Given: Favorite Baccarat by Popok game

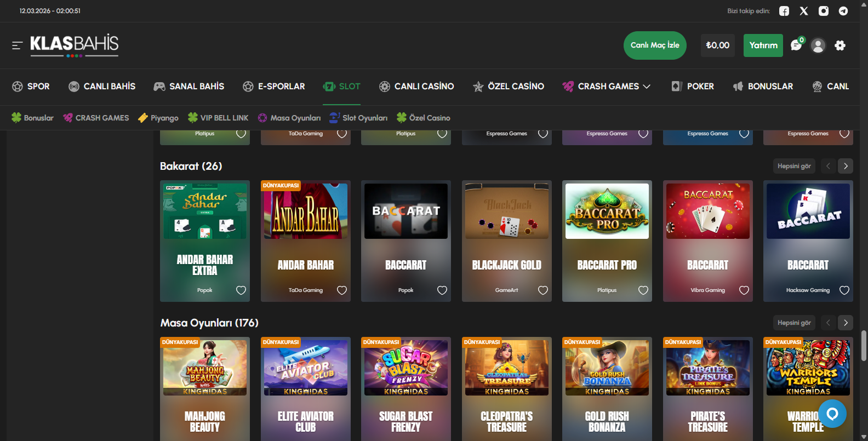Looking at the screenshot, I should [x=442, y=290].
